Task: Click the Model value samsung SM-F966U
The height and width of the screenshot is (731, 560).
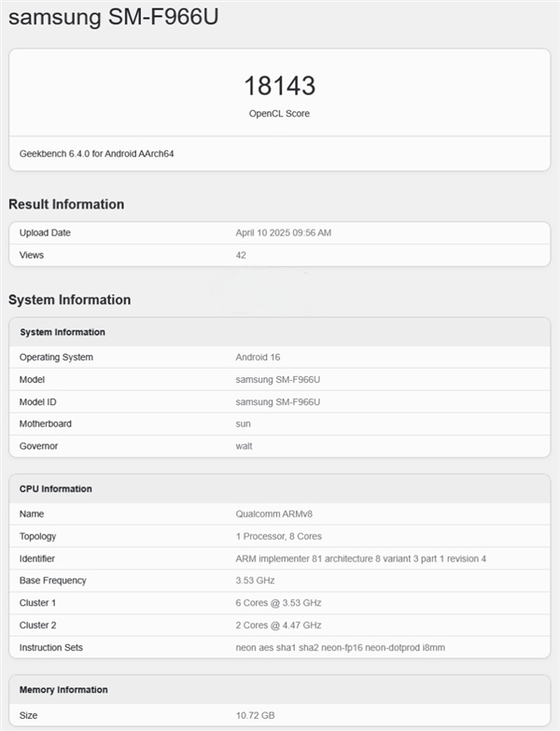Action: click(x=277, y=380)
